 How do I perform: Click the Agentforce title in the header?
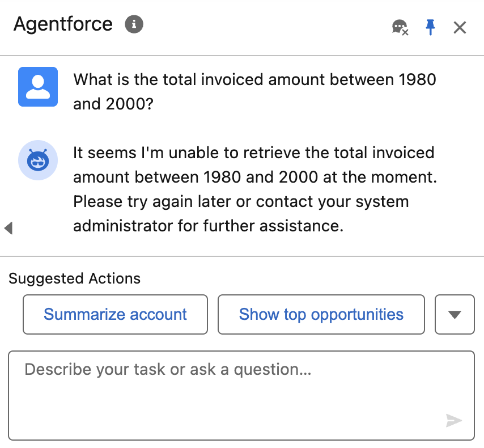[62, 24]
